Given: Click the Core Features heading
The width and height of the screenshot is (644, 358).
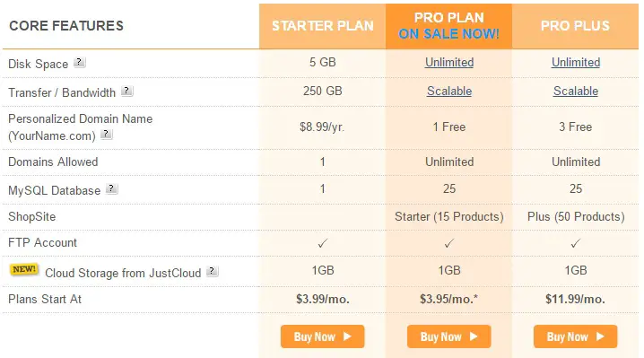Looking at the screenshot, I should pos(66,26).
